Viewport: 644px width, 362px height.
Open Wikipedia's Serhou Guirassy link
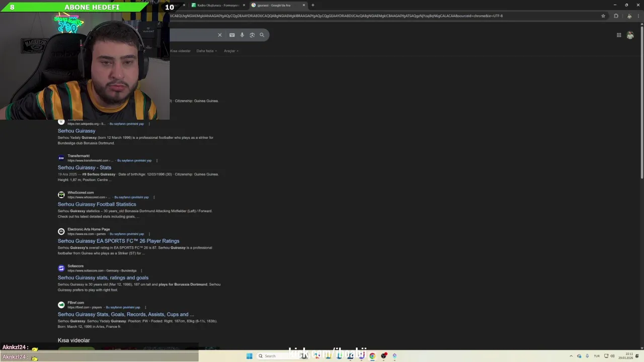coord(76,131)
